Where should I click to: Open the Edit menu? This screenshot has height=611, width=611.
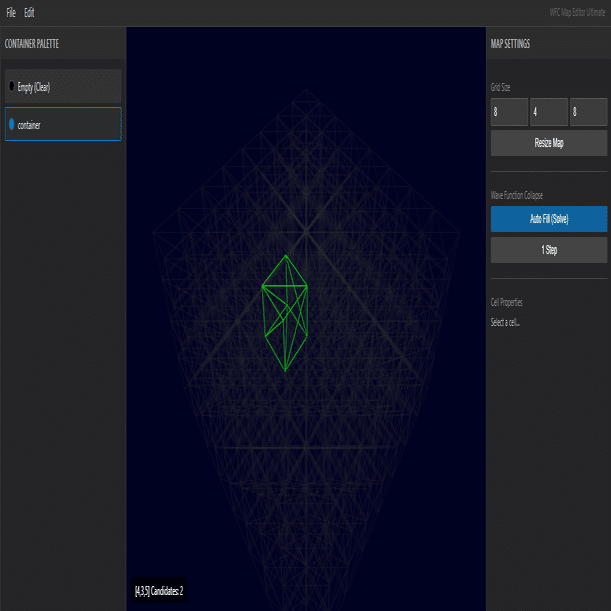pos(29,13)
